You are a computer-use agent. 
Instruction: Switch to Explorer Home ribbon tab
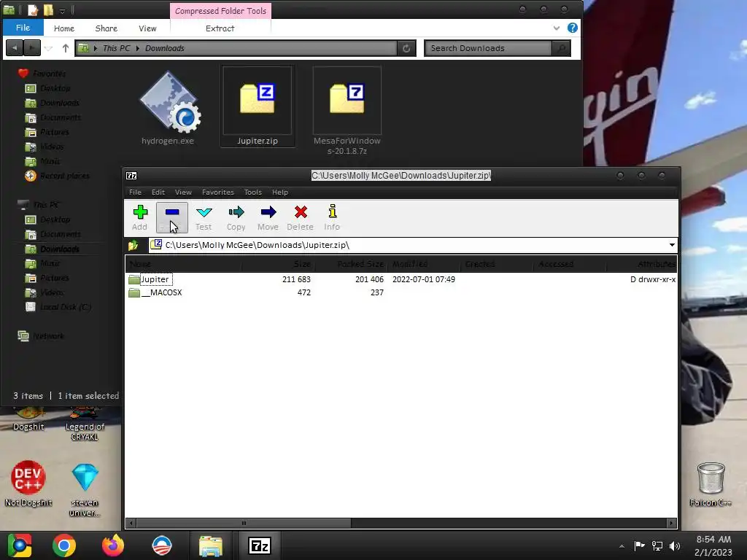coord(64,28)
